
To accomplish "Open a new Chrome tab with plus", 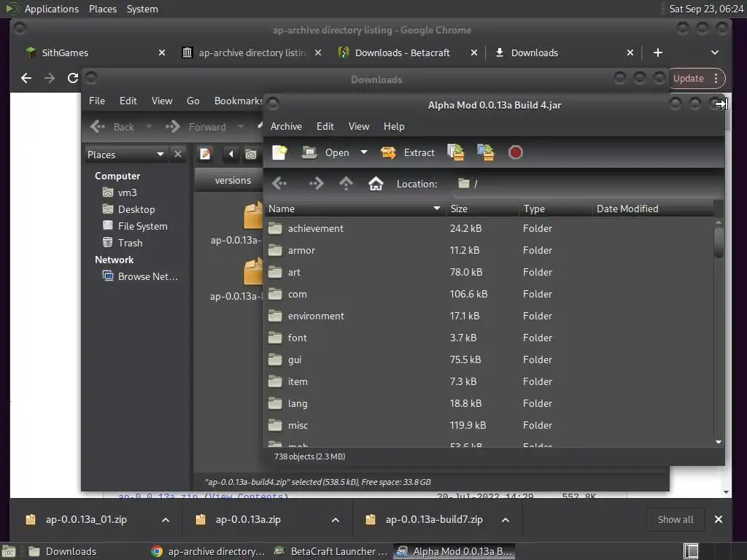I will click(658, 52).
